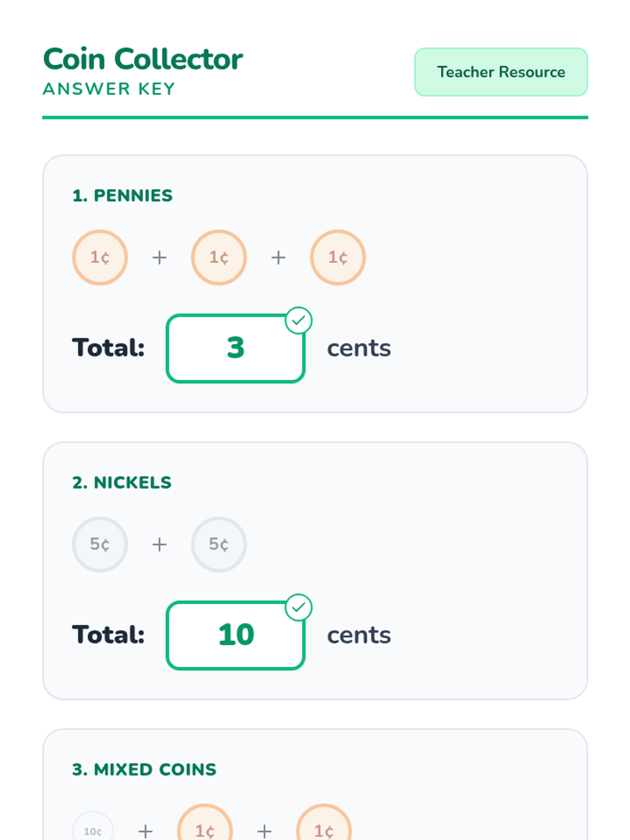Select the second nickel coin
630x840 pixels.
pyautogui.click(x=219, y=544)
